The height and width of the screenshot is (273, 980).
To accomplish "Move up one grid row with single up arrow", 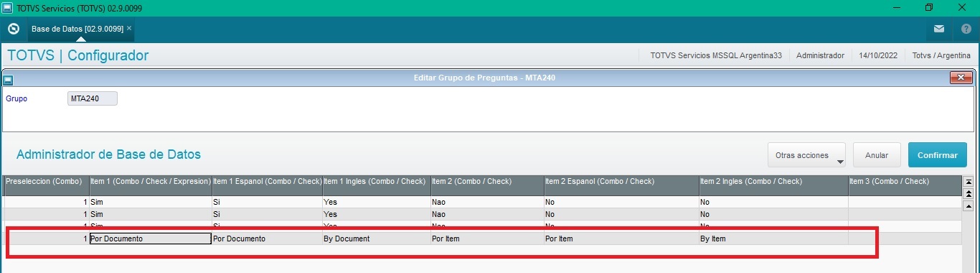I will [x=968, y=206].
